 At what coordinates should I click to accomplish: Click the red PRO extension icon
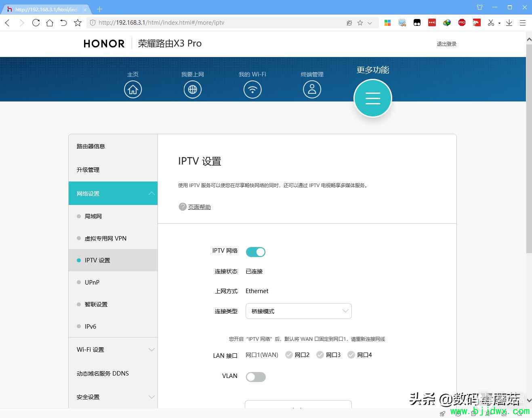coord(462,23)
